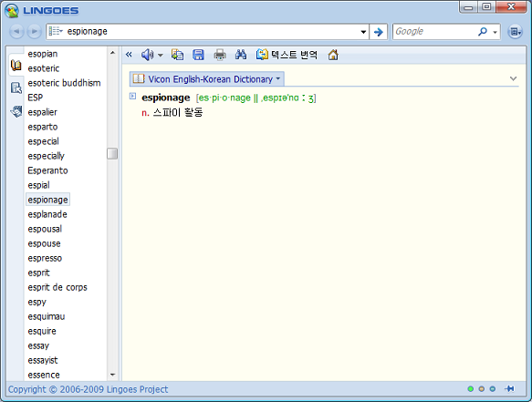Click the forward navigation arrow
This screenshot has width=532, height=402.
pyautogui.click(x=34, y=32)
